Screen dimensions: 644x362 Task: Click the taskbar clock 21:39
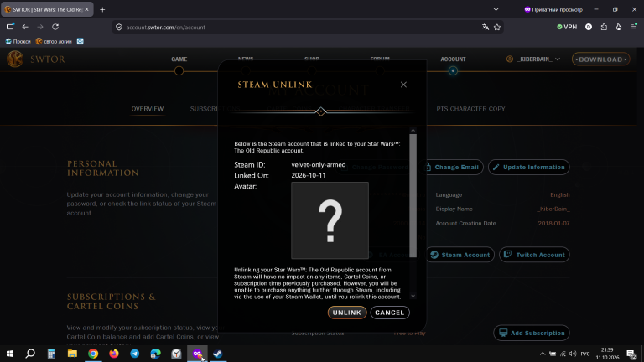pos(607,350)
